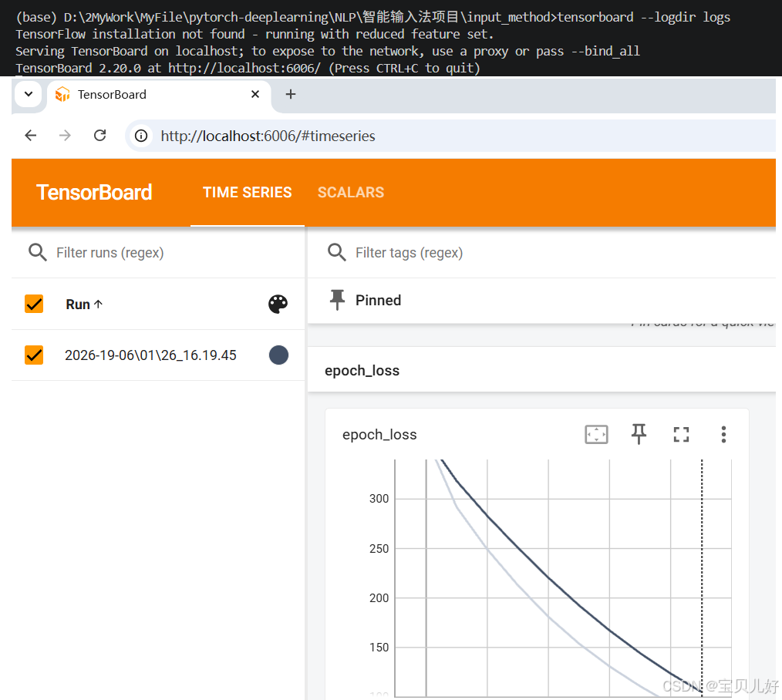Open the browser tab search dropdown chevron
Screen dimensions: 782x700
tap(29, 94)
